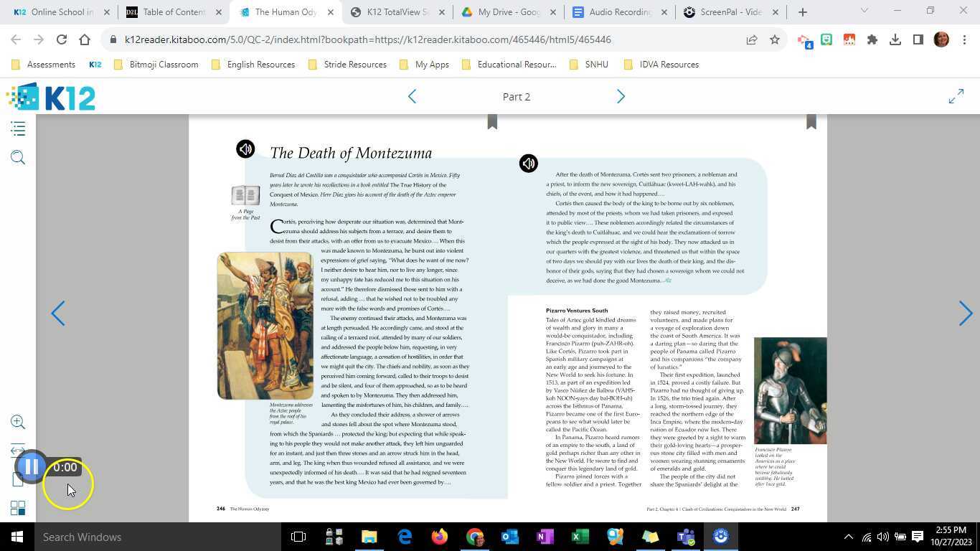
Task: Play audio for The Death of Montezuma
Action: [245, 149]
